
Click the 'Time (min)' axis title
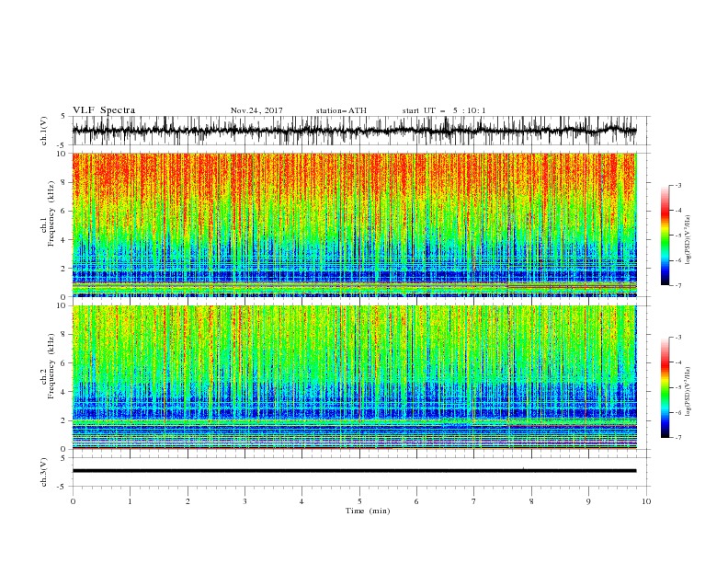point(368,511)
